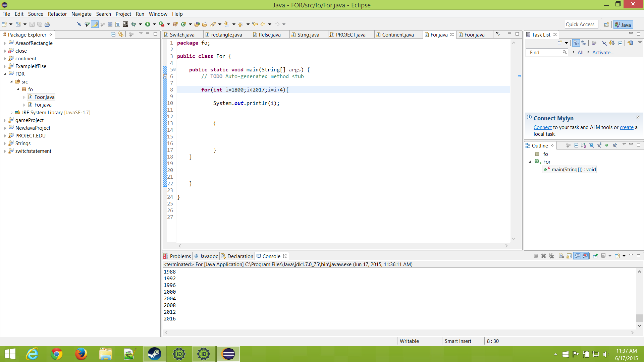644x362 pixels.
Task: Open File Explorer from the taskbar
Action: click(x=106, y=354)
